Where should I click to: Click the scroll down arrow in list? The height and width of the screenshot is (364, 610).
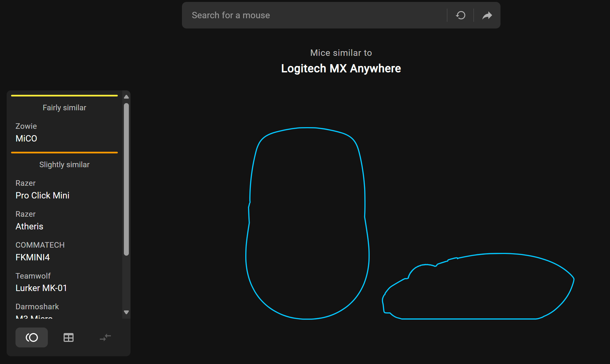126,312
